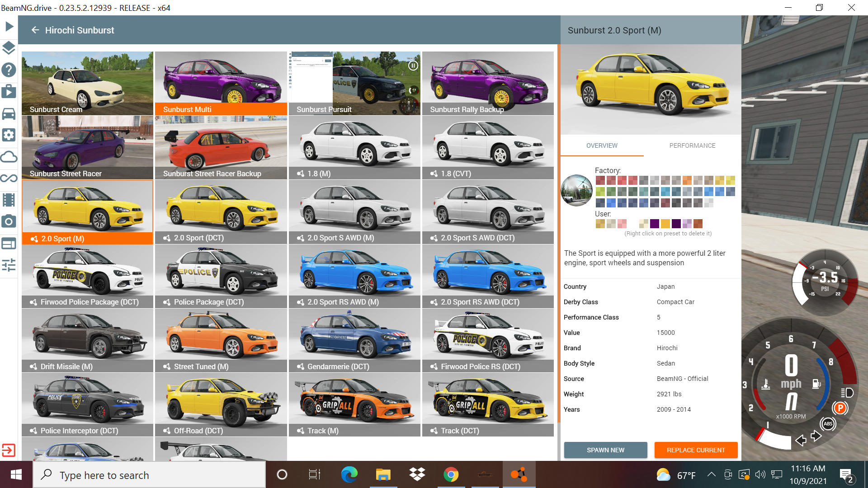Select the Firwood Police Package (DCT) thumbnail
This screenshot has height=488, width=868.
pos(88,276)
